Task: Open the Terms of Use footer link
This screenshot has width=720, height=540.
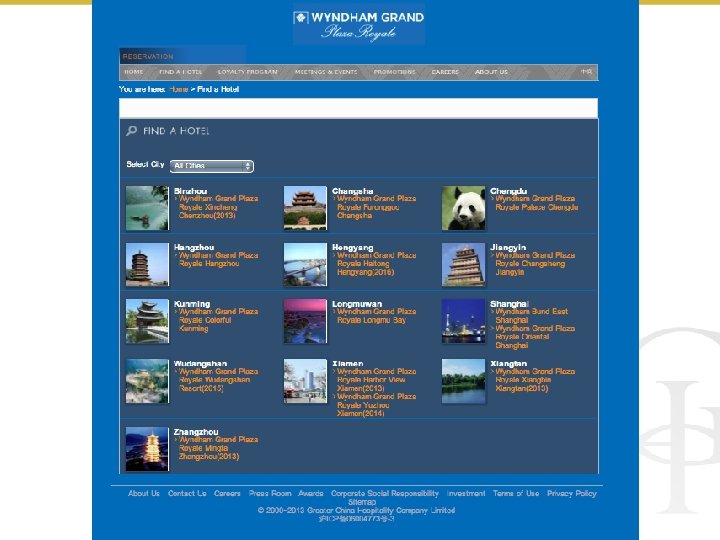Action: coord(516,494)
